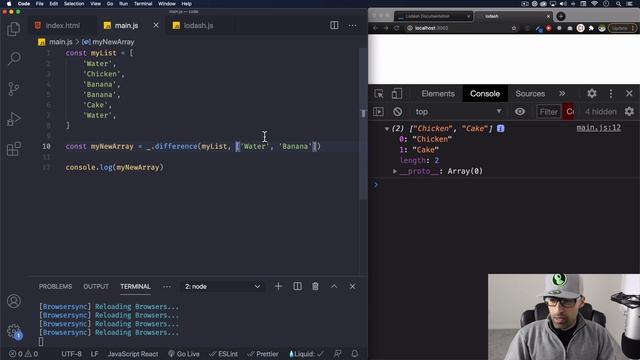Change end of line sequence LF

tap(94, 354)
